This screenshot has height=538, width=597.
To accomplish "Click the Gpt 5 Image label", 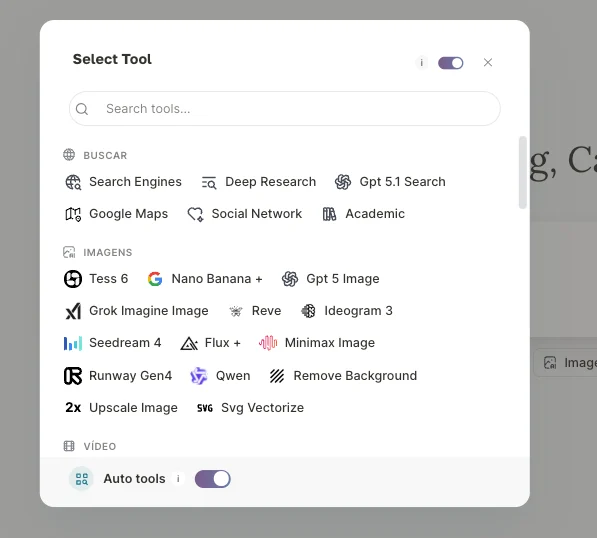I will pos(343,279).
